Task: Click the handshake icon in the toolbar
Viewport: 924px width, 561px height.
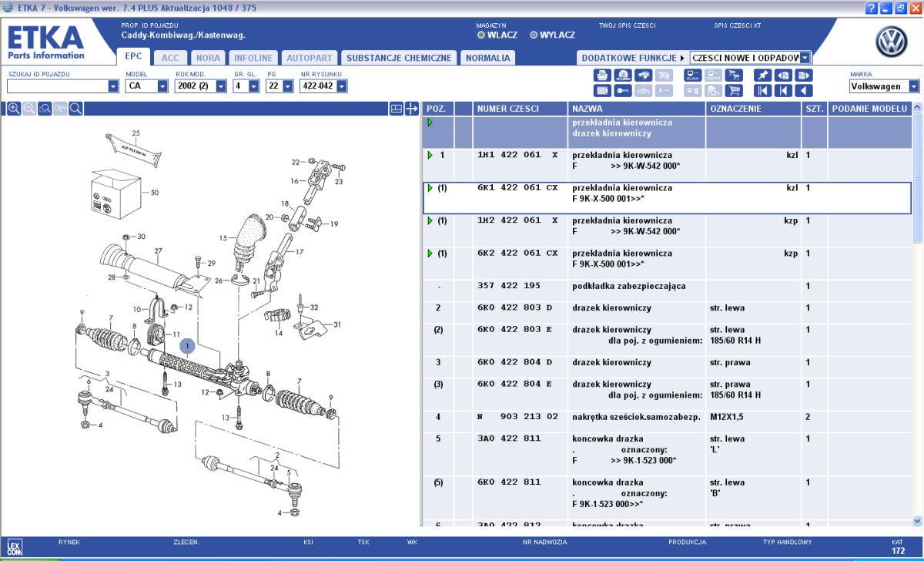Action: coord(644,76)
